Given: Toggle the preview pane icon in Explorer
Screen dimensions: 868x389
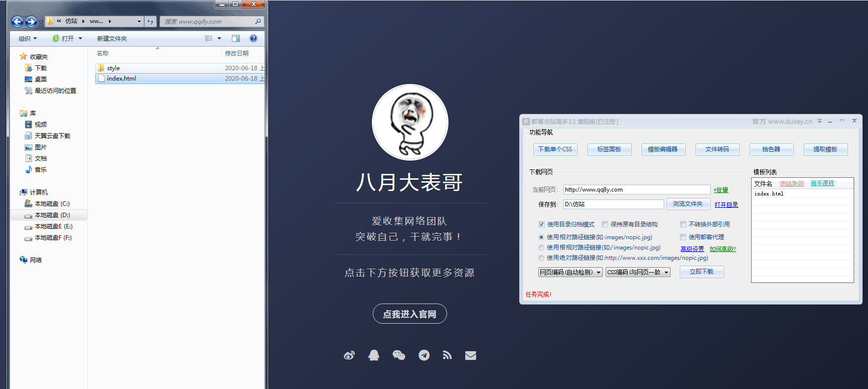Looking at the screenshot, I should 236,38.
